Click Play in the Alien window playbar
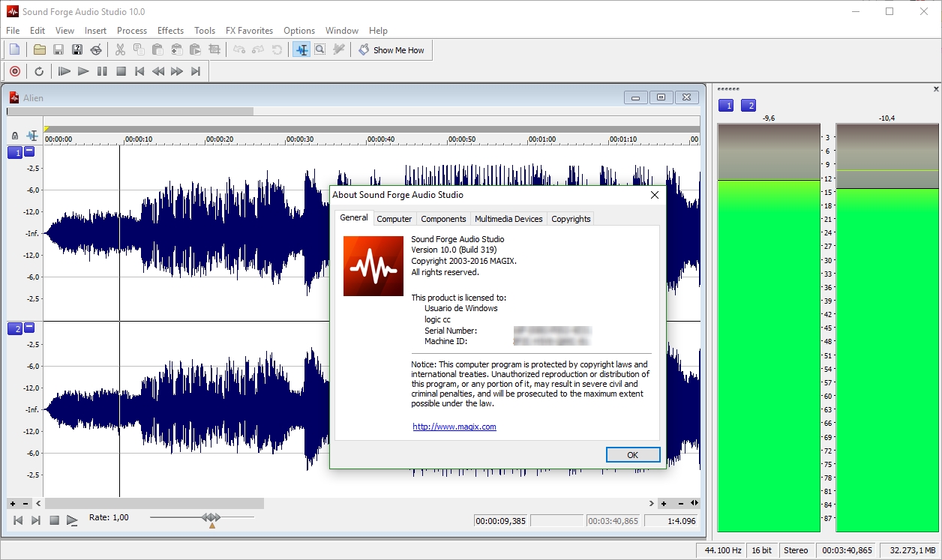This screenshot has height=560, width=942. click(x=72, y=520)
